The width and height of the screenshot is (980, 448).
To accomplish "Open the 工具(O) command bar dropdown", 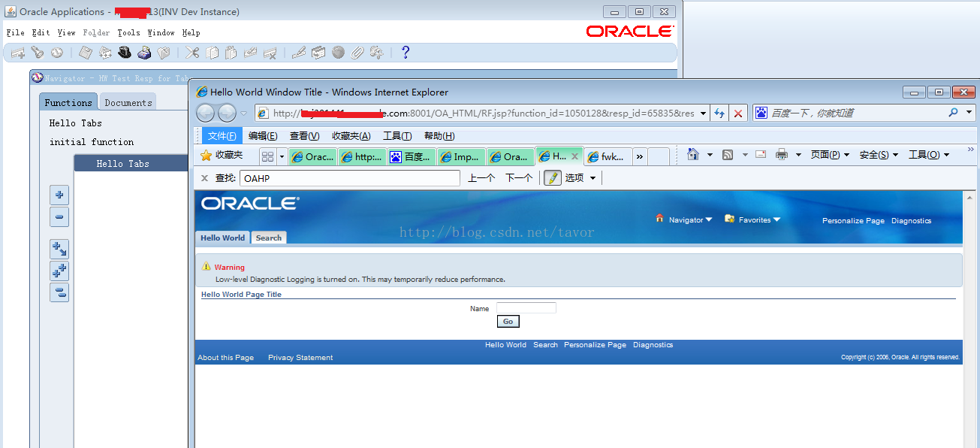I will click(x=929, y=155).
